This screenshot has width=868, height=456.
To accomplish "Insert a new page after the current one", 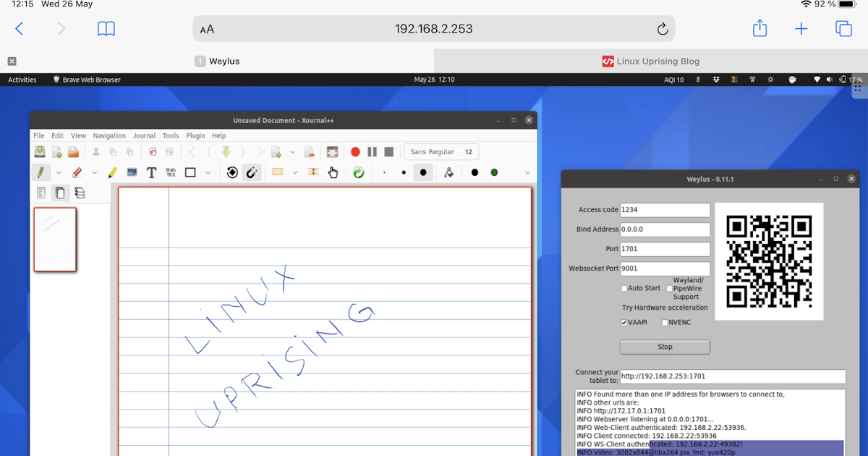I will (276, 152).
